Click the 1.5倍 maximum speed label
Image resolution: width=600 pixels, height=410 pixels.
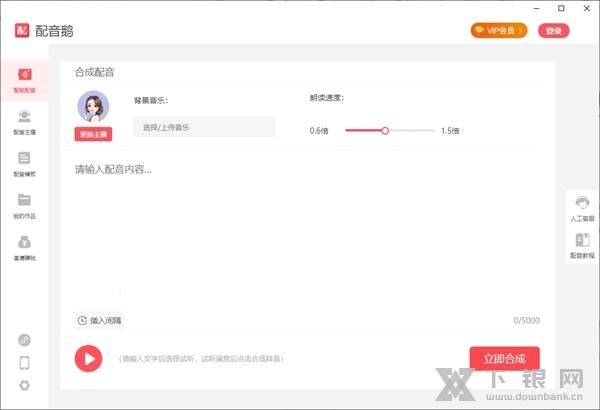(x=450, y=131)
